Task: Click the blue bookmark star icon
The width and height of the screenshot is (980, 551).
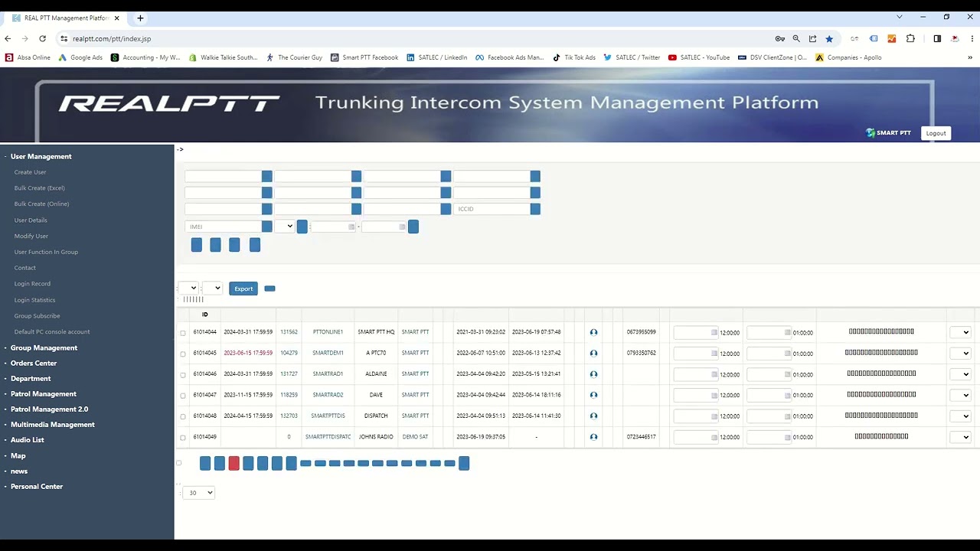Action: 829,38
